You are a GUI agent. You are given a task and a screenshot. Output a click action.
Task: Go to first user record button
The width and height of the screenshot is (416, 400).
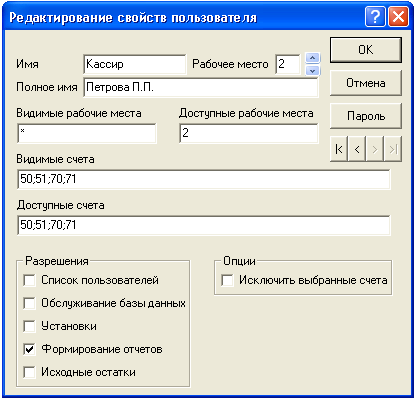coord(339,149)
